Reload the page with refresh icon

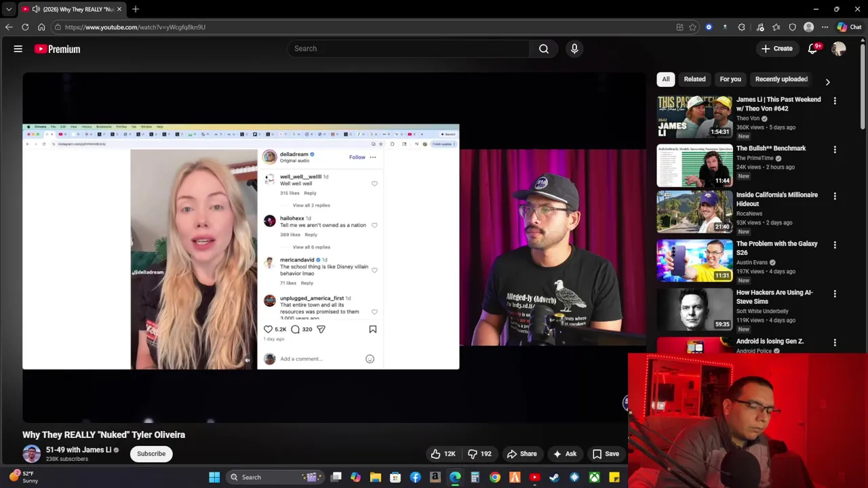[25, 27]
